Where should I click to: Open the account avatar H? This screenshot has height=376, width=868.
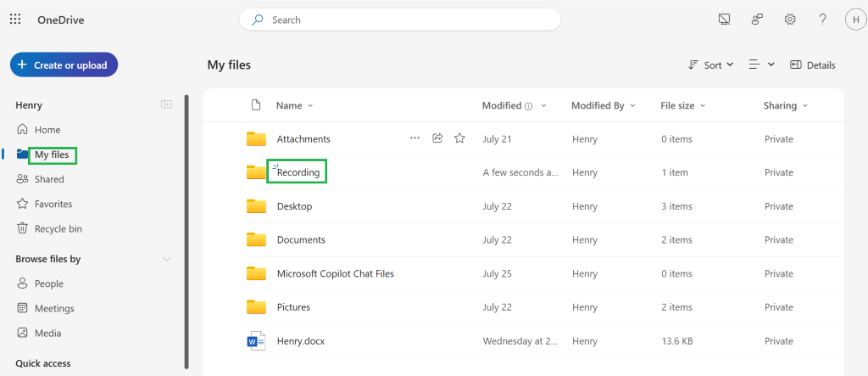click(856, 20)
